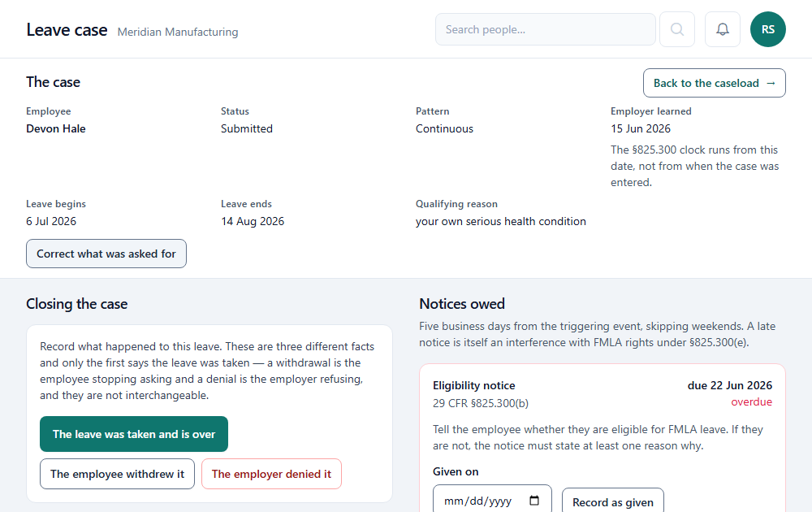Select the 29 CFR §825.300(b) citation
This screenshot has width=812, height=512.
[481, 403]
